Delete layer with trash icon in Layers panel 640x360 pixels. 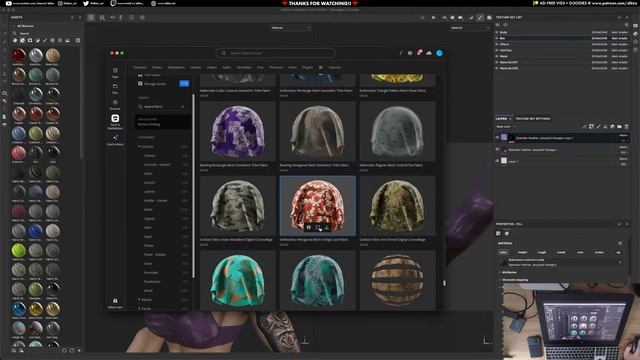coord(627,127)
